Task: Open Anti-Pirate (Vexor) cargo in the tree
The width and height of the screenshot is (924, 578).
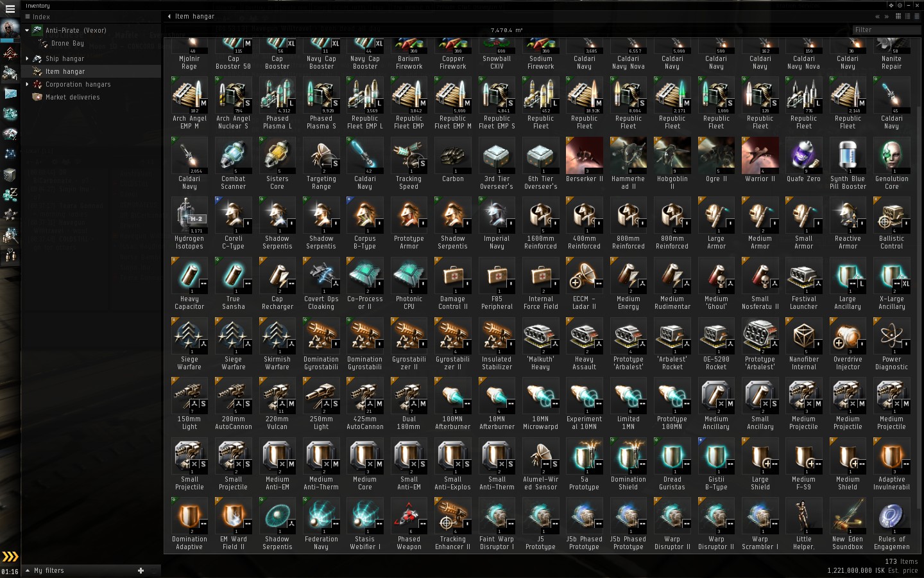Action: [76, 30]
